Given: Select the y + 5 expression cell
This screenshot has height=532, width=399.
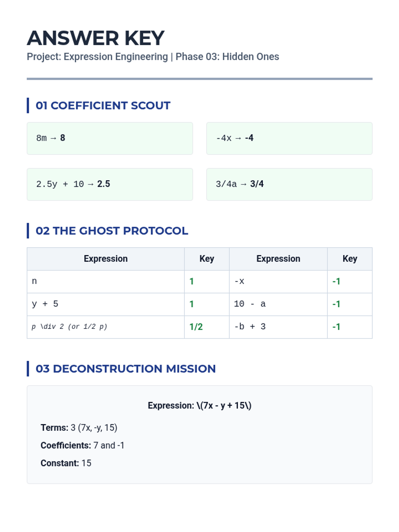Looking at the screenshot, I should click(x=106, y=304).
